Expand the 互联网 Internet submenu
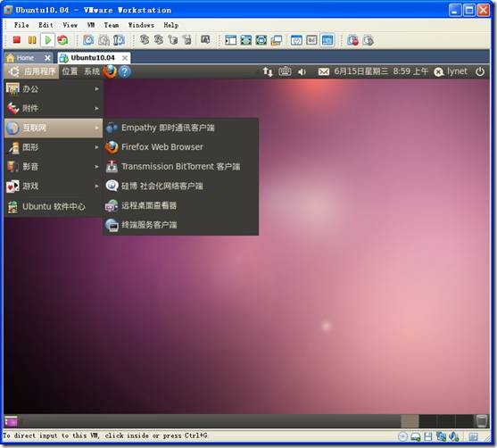The height and width of the screenshot is (448, 497). [54, 129]
